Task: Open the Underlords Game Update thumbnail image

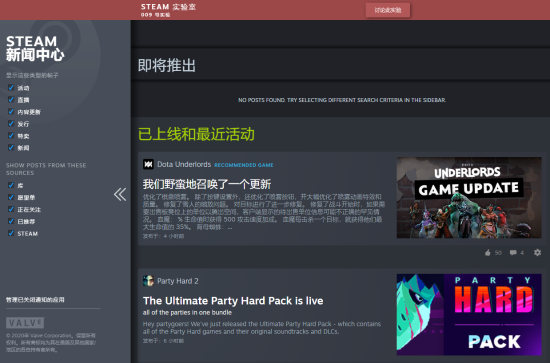Action: [x=469, y=197]
